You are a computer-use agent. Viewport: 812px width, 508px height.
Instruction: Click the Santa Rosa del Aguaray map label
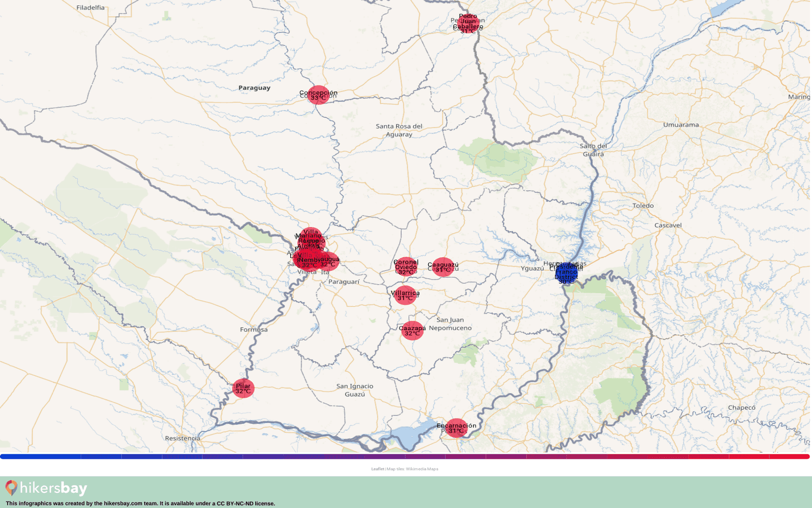399,130
